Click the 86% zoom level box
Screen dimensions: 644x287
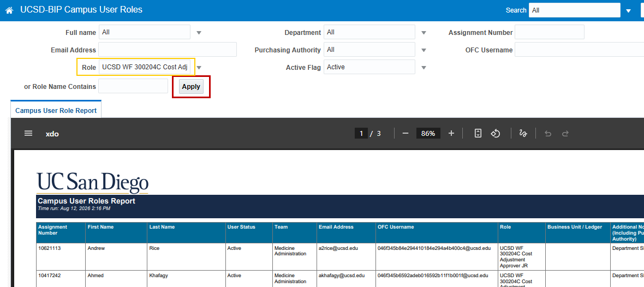pos(428,134)
